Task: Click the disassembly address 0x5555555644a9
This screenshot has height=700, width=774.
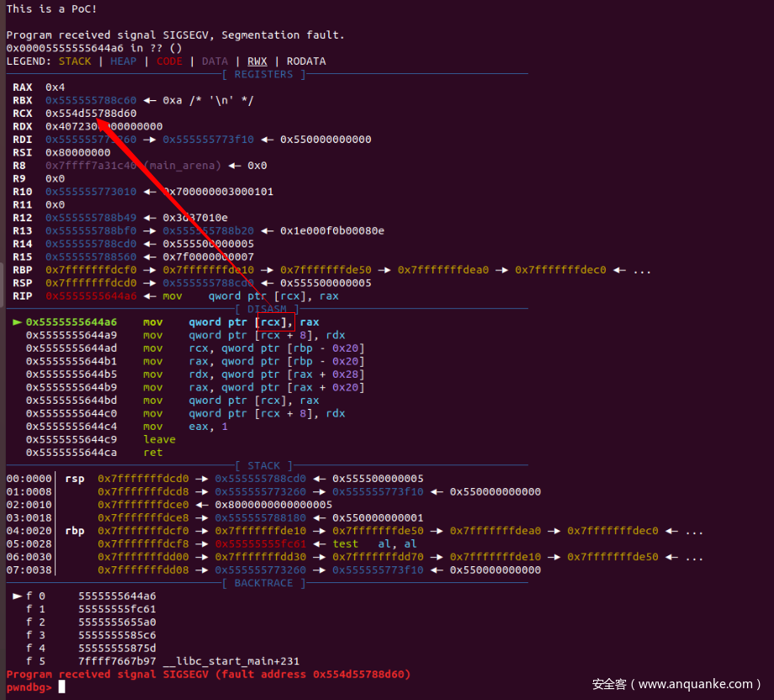Action: (72, 335)
